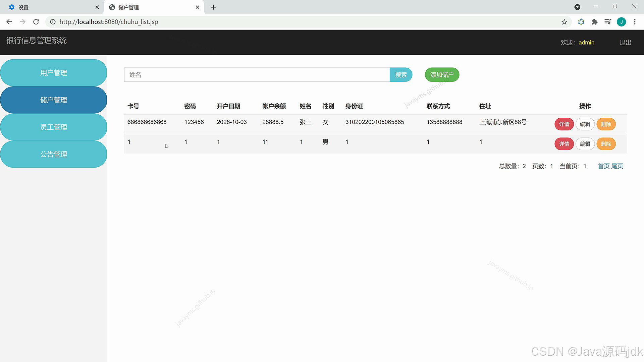Click the browser back arrow
Viewport: 644px width, 362px height.
tap(9, 22)
